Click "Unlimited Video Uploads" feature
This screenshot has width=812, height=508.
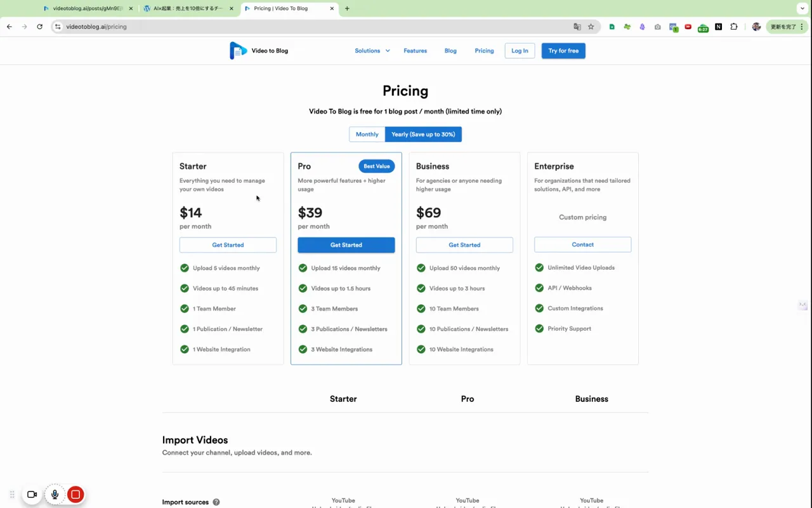click(581, 268)
